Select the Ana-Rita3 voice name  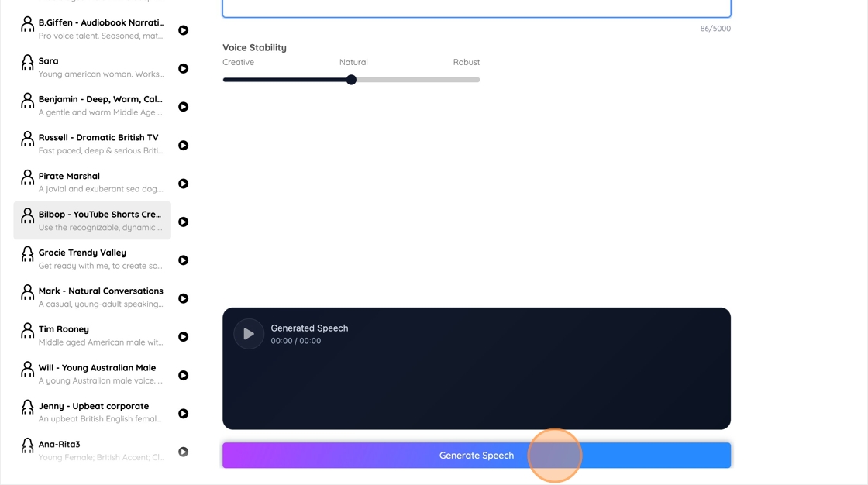coord(59,444)
